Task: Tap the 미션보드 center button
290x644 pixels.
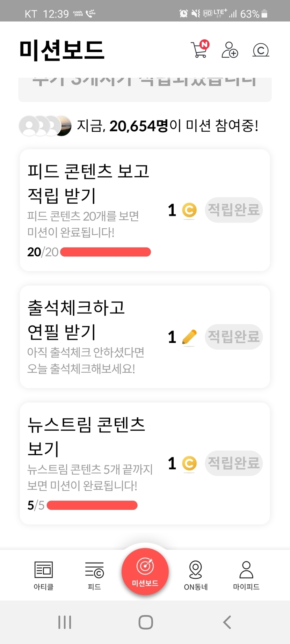Action: pos(145,572)
